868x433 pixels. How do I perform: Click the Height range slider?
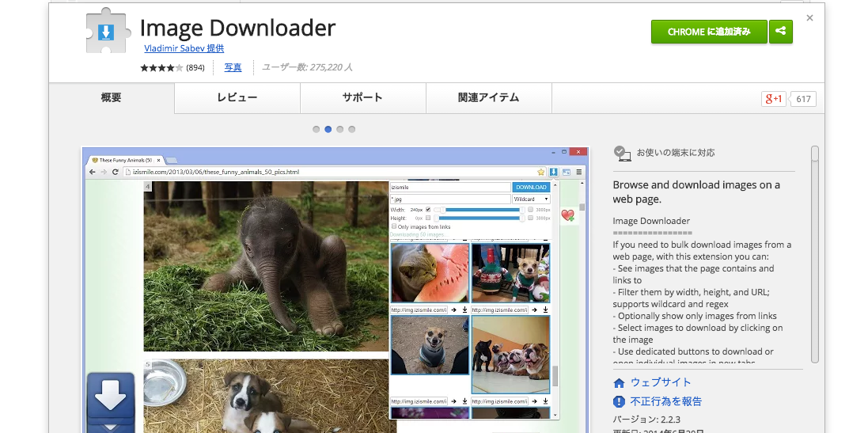[x=479, y=218]
